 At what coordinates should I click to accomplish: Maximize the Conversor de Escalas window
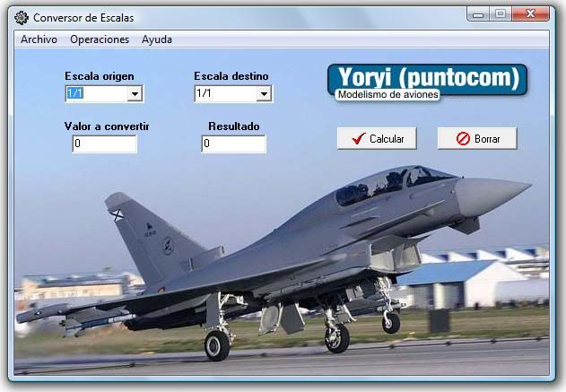click(x=501, y=14)
